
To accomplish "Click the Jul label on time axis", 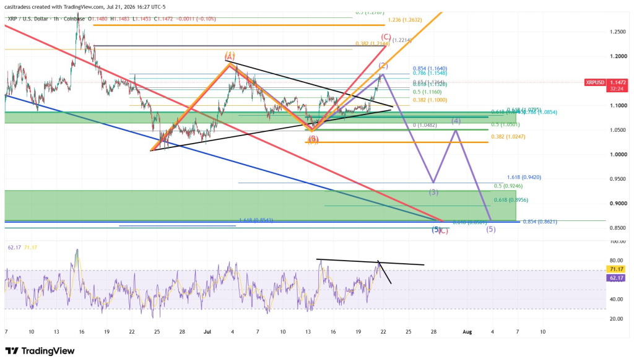I will click(x=207, y=332).
